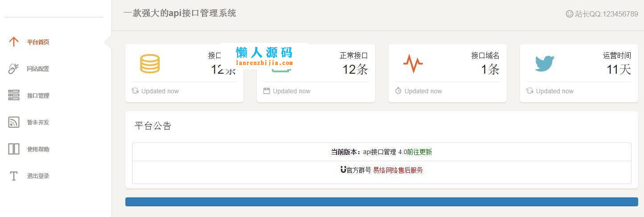
Task: Click the yellow database coins icon
Action: 150,64
